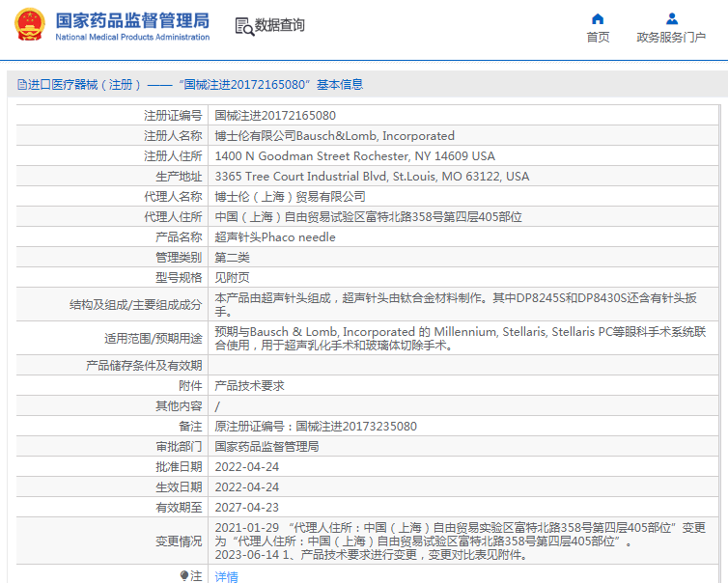This screenshot has height=583, width=728.
Task: Go to 首页 text link
Action: pyautogui.click(x=598, y=37)
